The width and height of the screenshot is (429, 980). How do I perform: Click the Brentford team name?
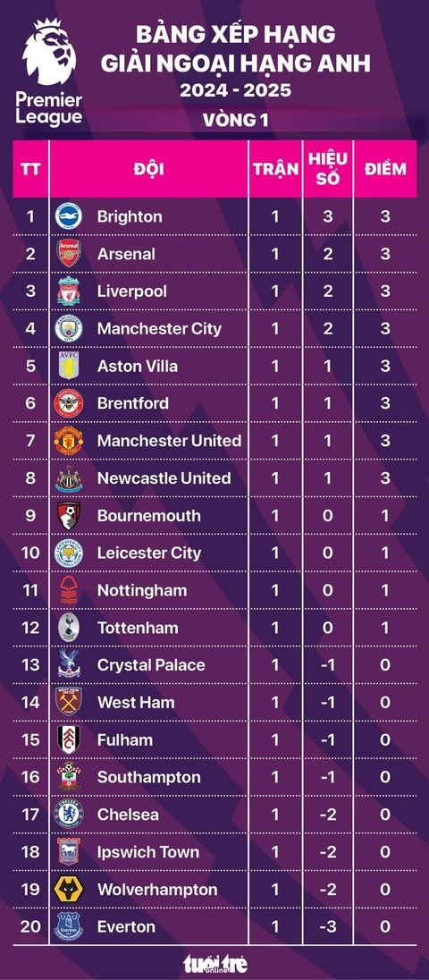point(133,403)
